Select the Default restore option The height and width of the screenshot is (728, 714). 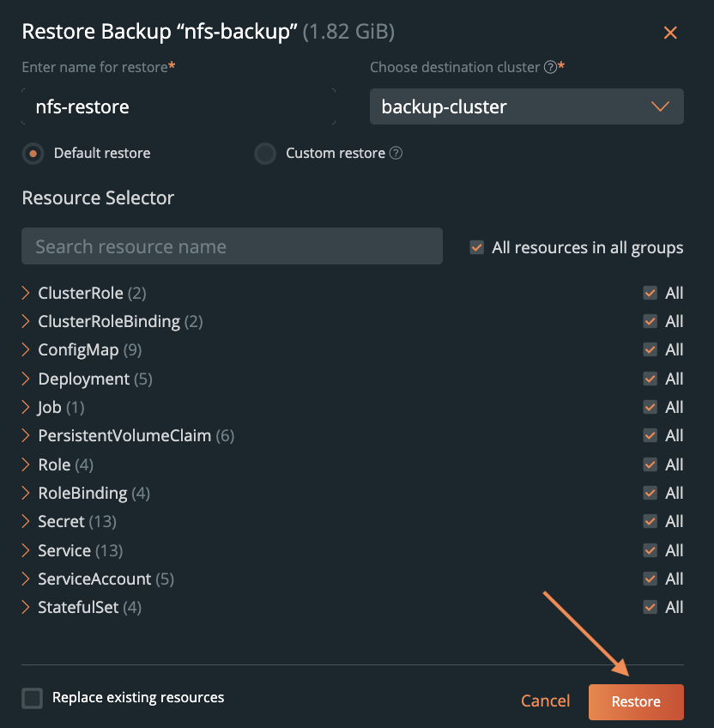pos(33,154)
